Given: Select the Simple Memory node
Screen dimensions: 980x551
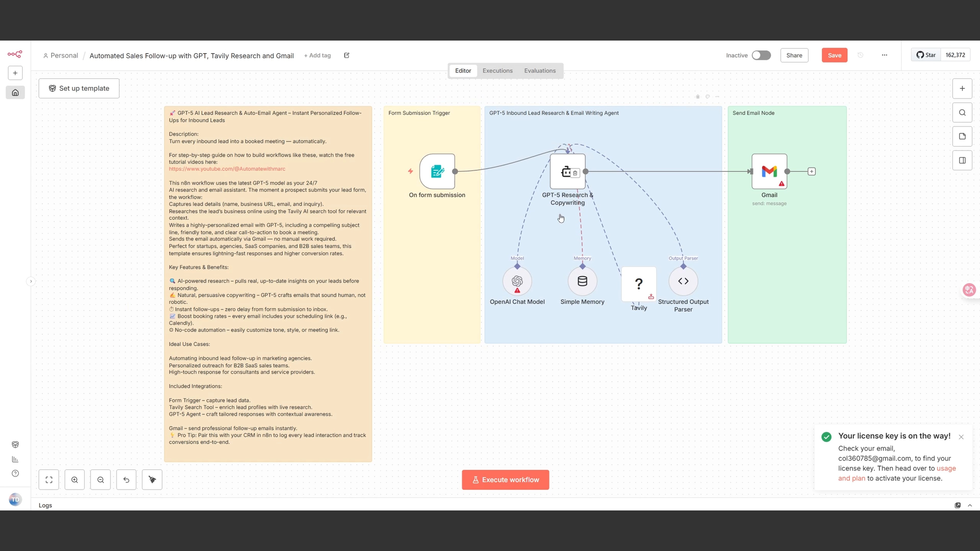Looking at the screenshot, I should (x=582, y=281).
